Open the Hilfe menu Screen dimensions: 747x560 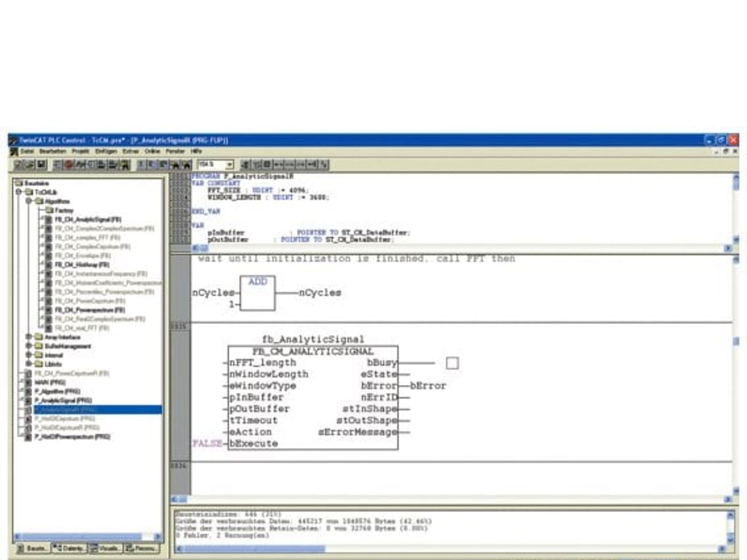[196, 151]
